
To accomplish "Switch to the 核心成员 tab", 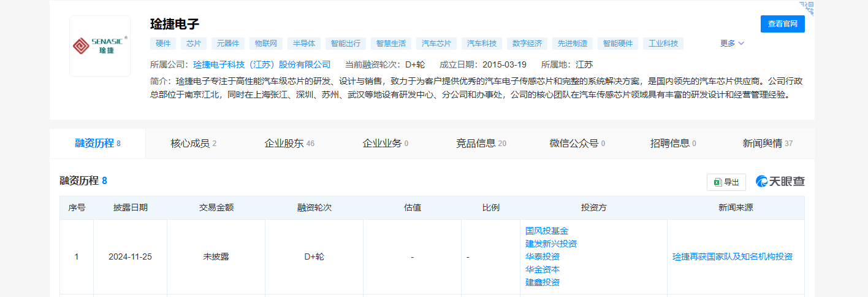I will point(193,144).
